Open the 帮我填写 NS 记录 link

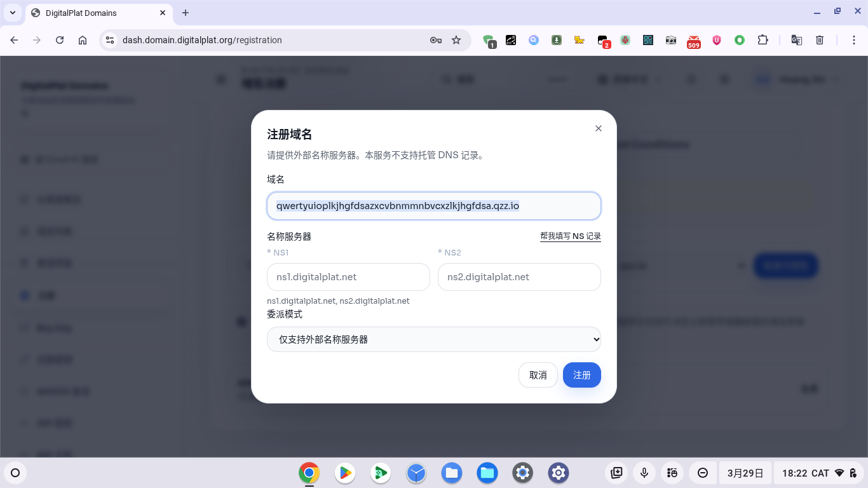click(x=570, y=236)
